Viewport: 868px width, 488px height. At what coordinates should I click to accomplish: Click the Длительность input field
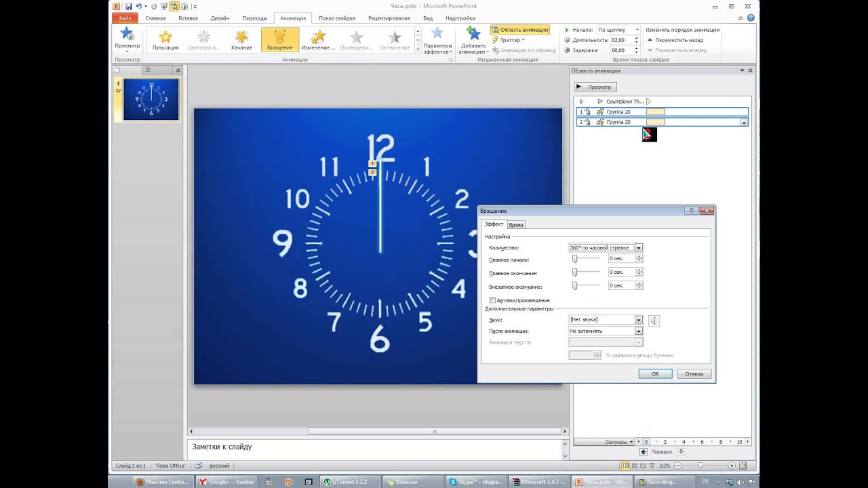click(622, 40)
